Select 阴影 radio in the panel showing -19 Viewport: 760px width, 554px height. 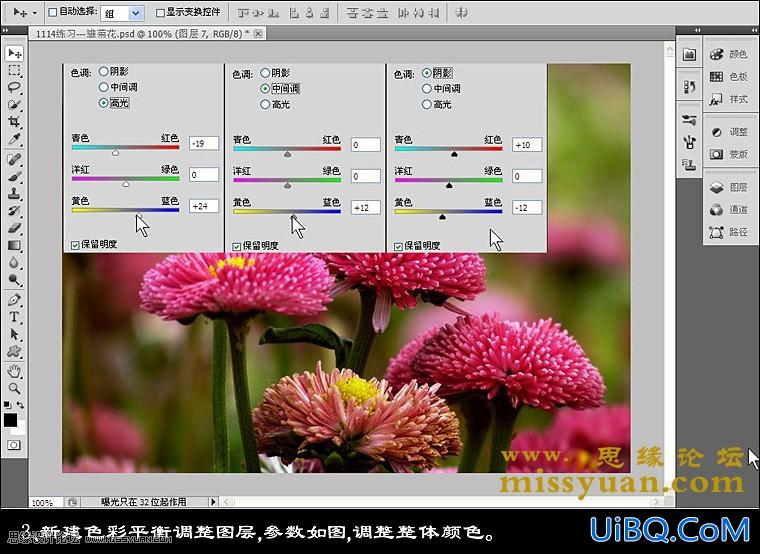(x=103, y=72)
